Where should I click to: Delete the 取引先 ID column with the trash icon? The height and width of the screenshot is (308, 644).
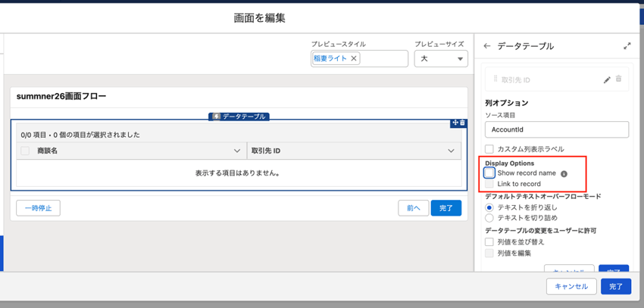tap(619, 79)
